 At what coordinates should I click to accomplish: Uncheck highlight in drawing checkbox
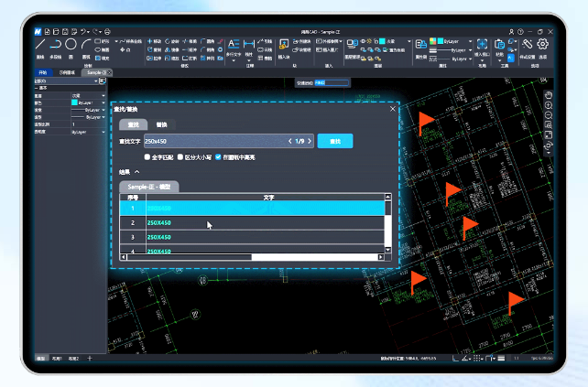(x=218, y=156)
